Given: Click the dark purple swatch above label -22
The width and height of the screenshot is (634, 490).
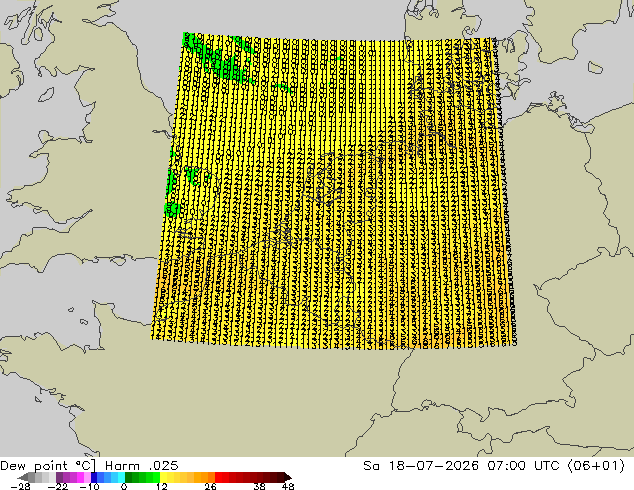Looking at the screenshot, I should [59, 477].
